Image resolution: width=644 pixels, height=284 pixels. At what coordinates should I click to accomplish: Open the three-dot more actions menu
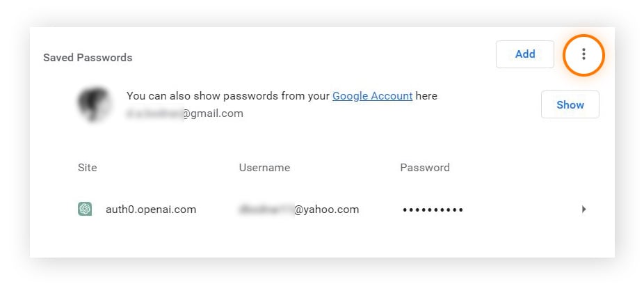coord(583,54)
